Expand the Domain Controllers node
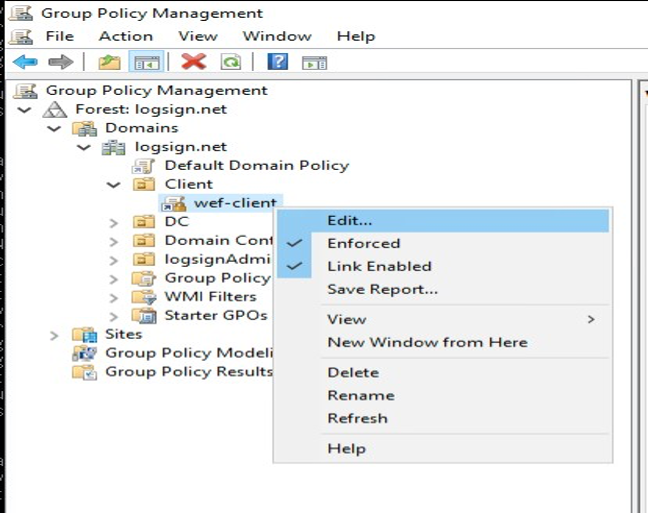This screenshot has height=514, width=650. 114,242
